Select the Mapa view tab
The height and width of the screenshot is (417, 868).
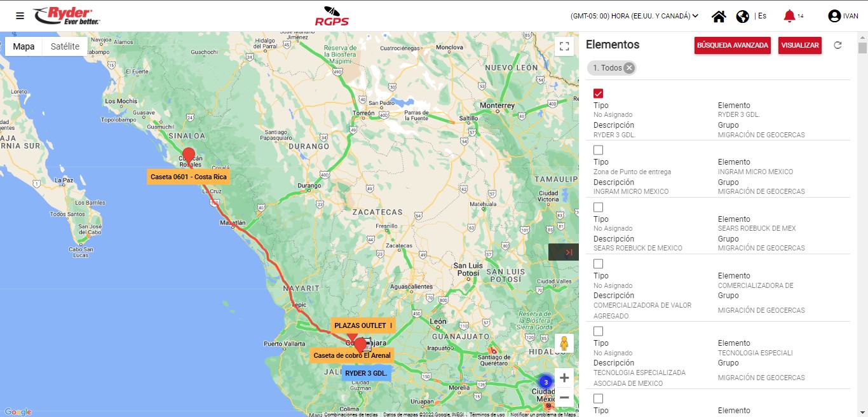point(24,46)
